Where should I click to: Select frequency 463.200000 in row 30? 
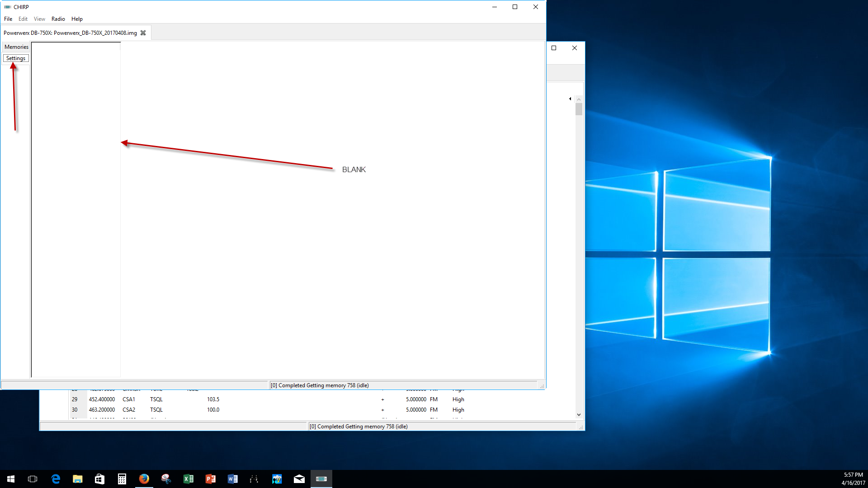click(x=102, y=410)
